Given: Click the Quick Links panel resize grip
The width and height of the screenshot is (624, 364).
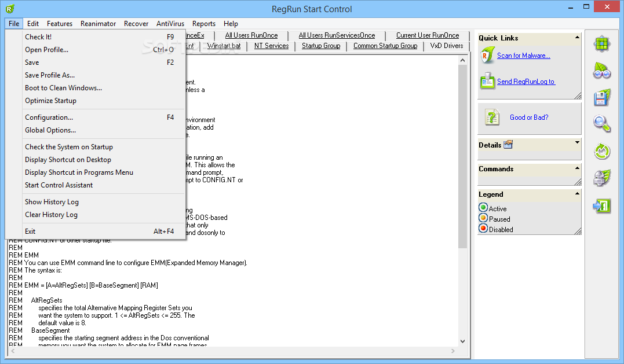Looking at the screenshot, I should click(x=578, y=95).
